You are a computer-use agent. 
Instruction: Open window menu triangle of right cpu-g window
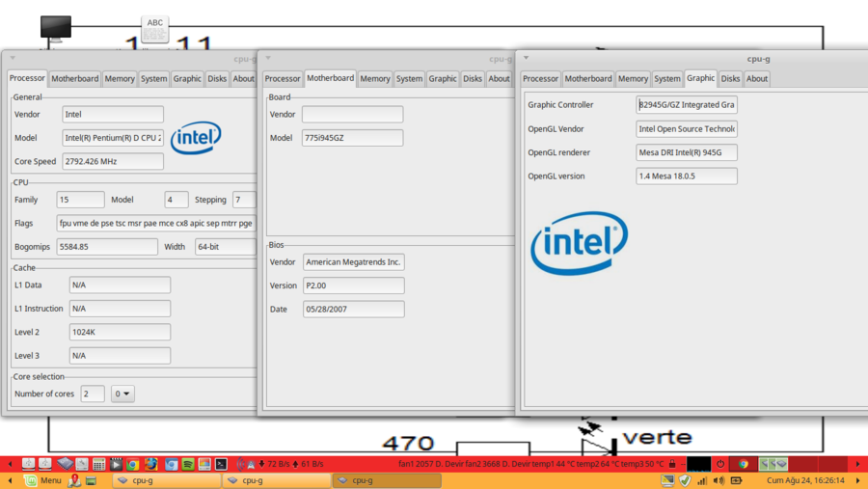527,58
